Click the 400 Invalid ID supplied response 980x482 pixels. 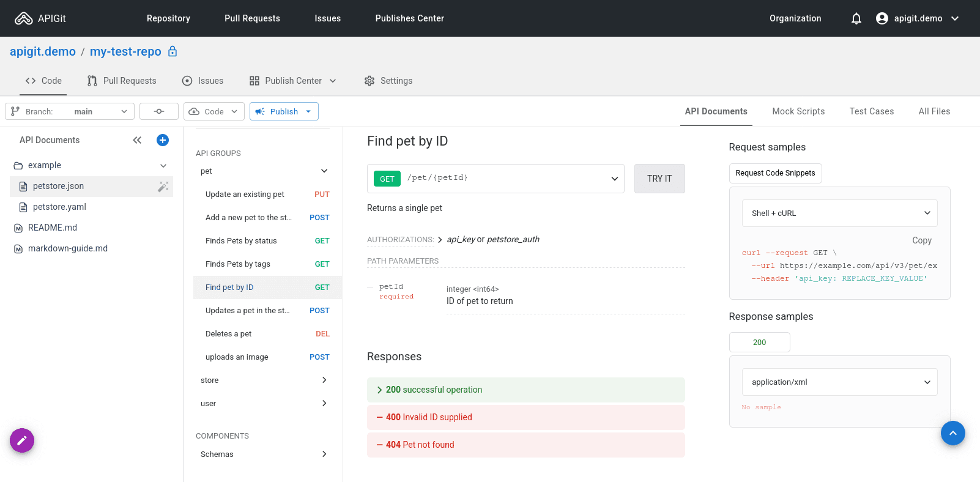(x=526, y=417)
